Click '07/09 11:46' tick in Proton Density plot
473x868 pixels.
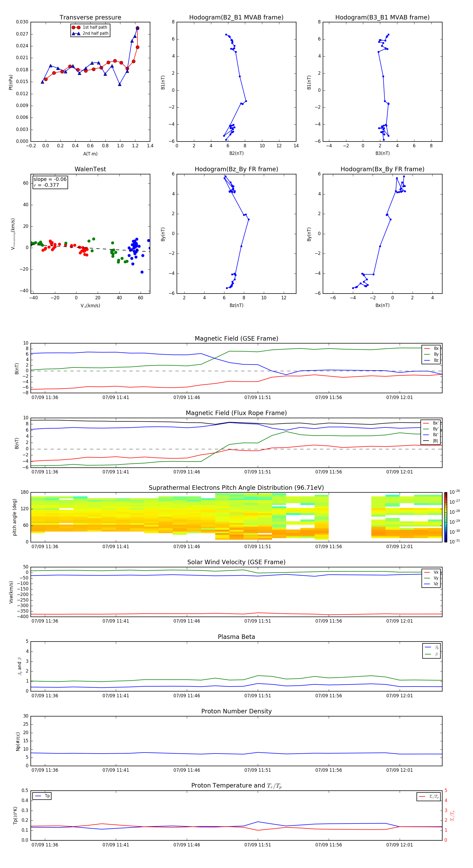[187, 770]
